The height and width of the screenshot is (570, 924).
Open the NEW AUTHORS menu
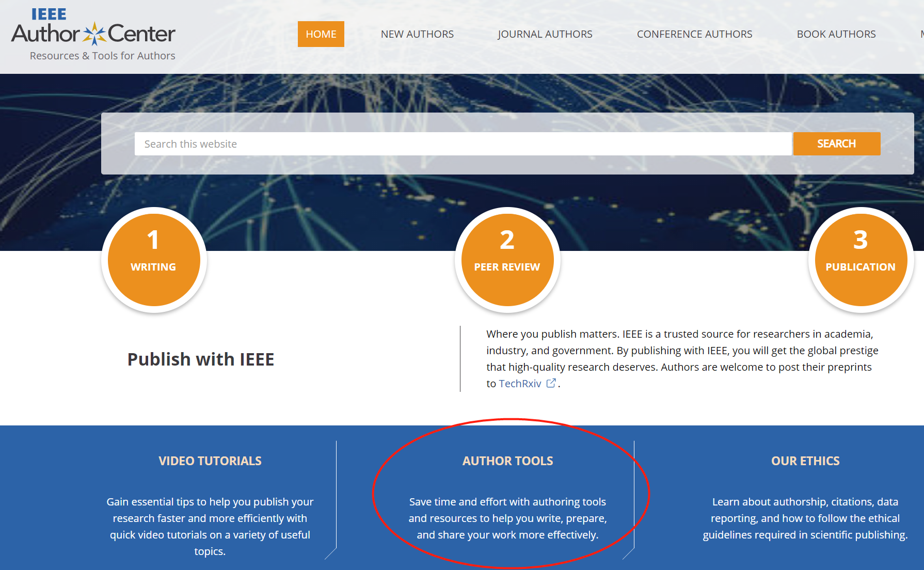417,34
